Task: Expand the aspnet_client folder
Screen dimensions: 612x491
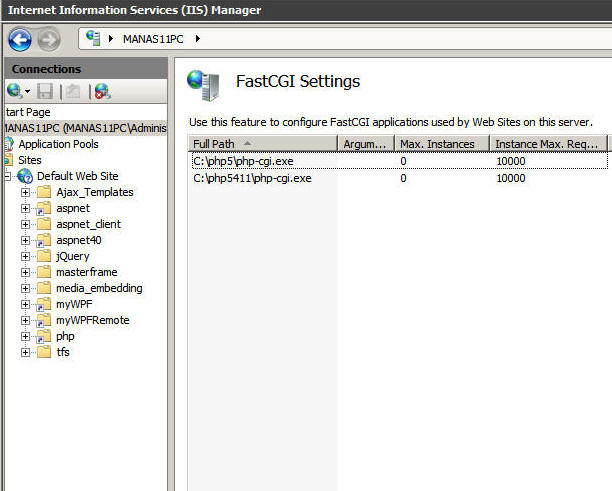Action: coord(25,224)
